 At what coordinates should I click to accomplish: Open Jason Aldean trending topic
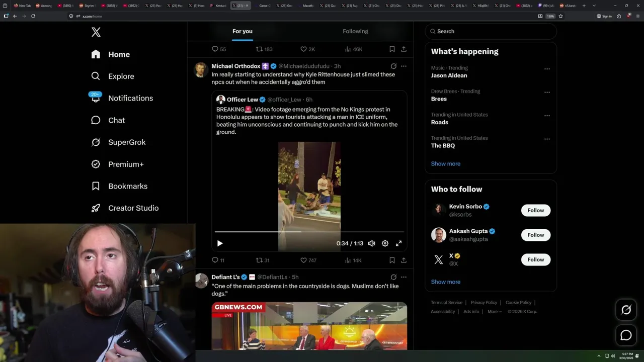449,75
